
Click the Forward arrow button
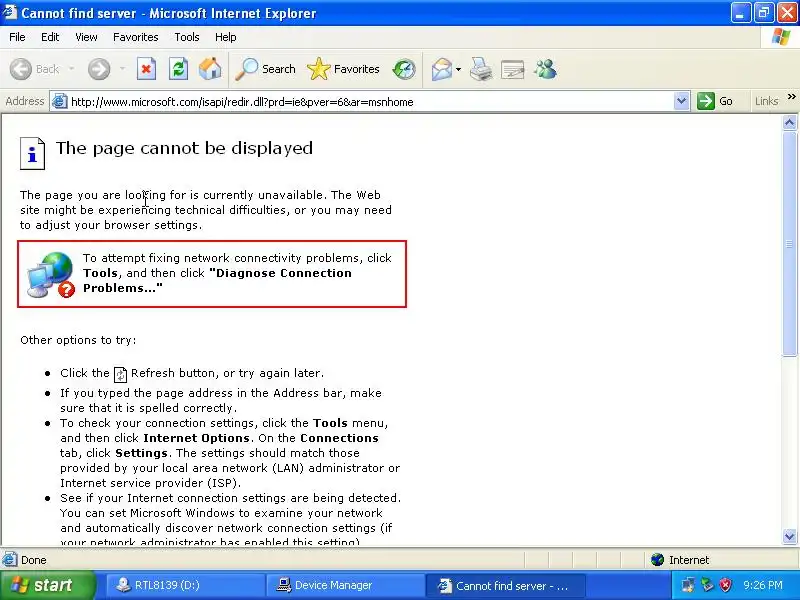point(99,69)
